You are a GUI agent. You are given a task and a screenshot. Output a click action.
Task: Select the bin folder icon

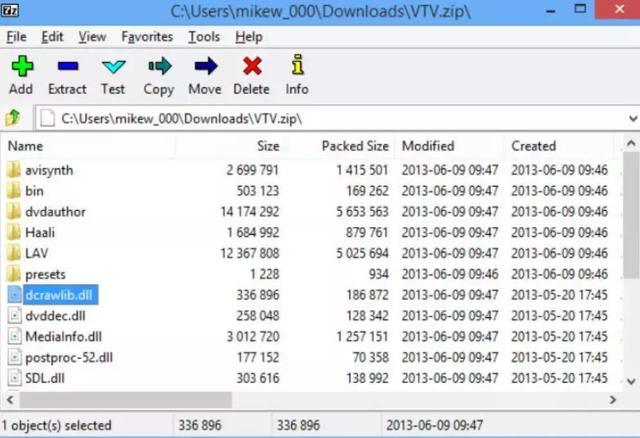(14, 190)
